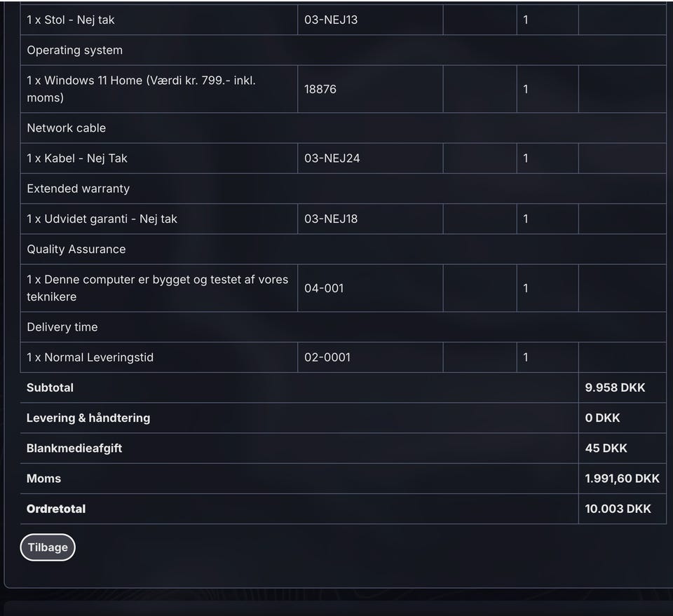The image size is (673, 616).
Task: Click the Subtotal amount 9.958 DKK
Action: pyautogui.click(x=615, y=388)
